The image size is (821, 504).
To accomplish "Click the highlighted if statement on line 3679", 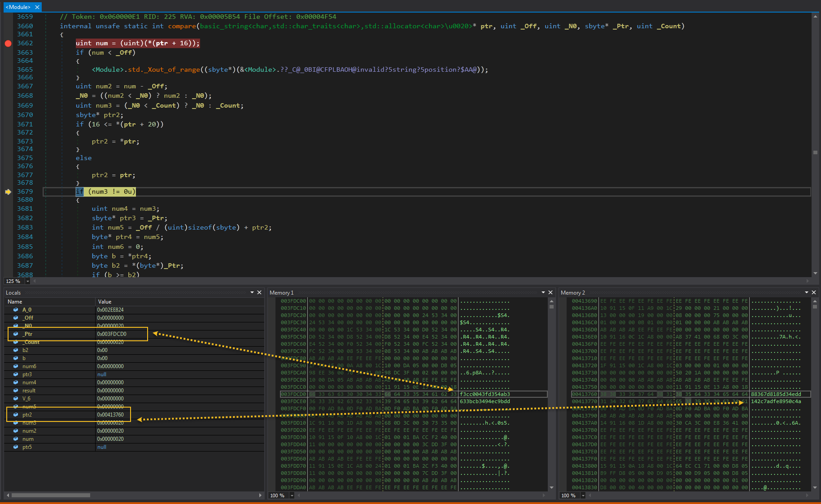I will click(105, 192).
